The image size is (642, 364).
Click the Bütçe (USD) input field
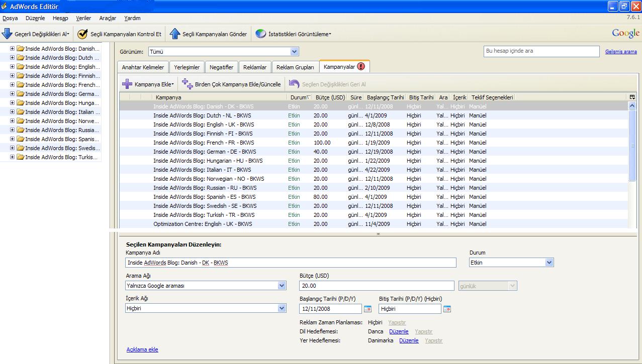[x=377, y=286]
